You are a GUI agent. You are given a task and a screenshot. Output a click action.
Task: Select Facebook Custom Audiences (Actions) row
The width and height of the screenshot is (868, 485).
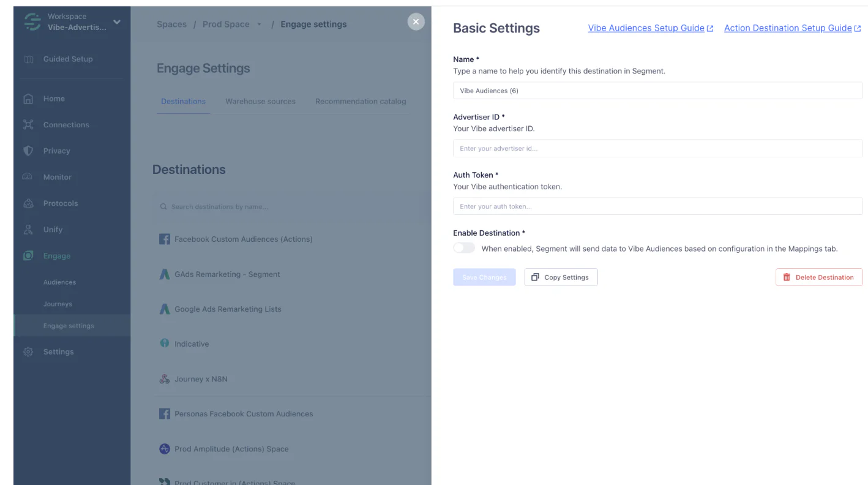[x=292, y=239]
